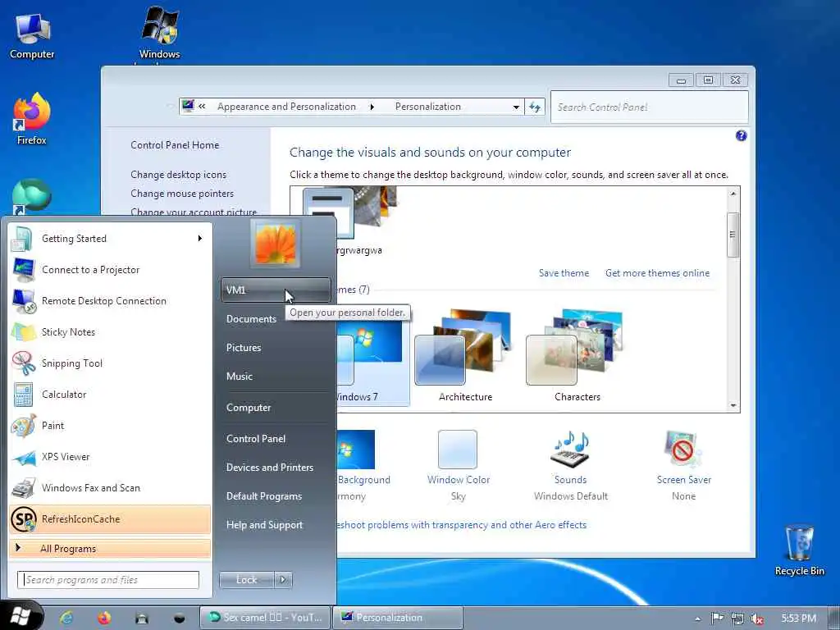Click the blue help question mark icon
The width and height of the screenshot is (840, 630).
pyautogui.click(x=741, y=135)
